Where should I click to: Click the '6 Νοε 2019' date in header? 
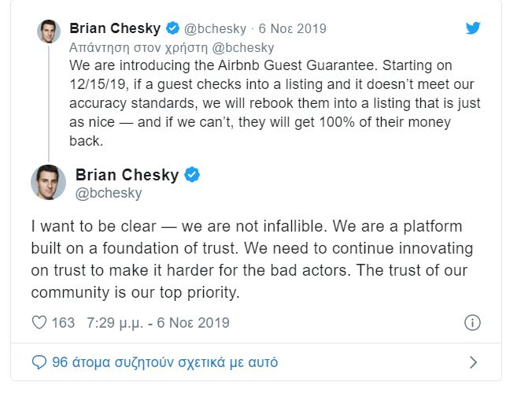tap(293, 28)
